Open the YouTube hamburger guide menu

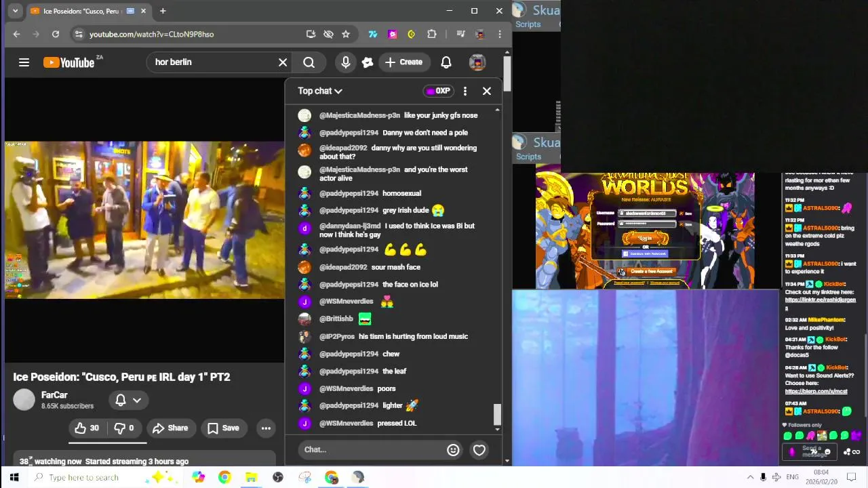24,62
